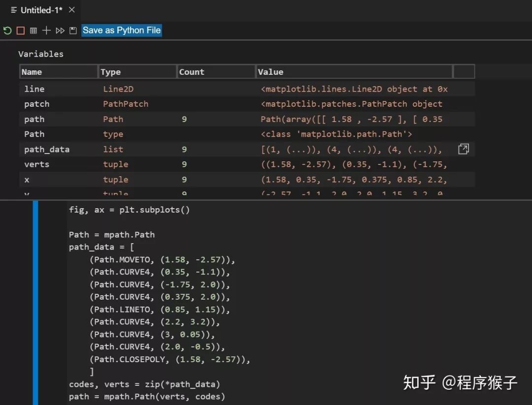Viewport: 532px width, 405px height.
Task: Click the Line2D type cell
Action: coord(118,89)
